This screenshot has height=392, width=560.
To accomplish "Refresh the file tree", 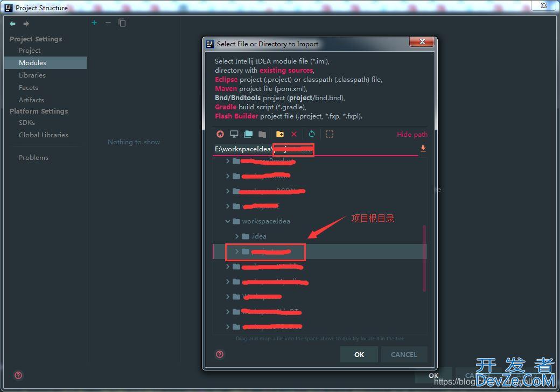I will [x=312, y=134].
